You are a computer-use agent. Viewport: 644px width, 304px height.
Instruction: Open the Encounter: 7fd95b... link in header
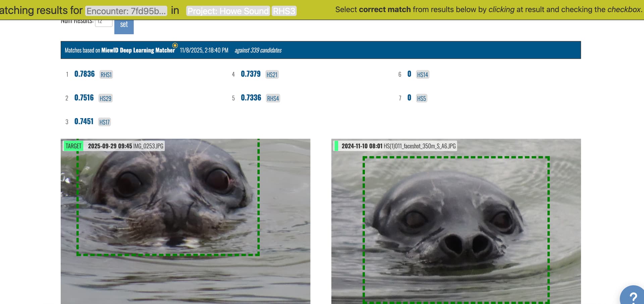tap(126, 11)
